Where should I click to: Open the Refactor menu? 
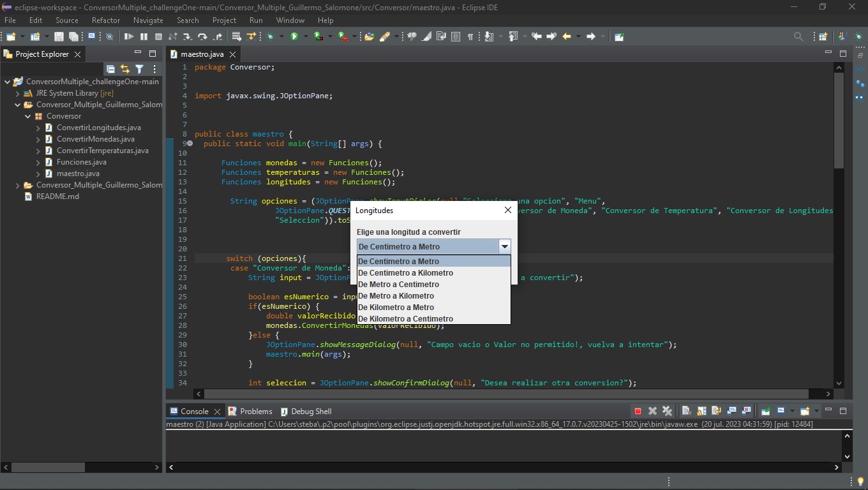point(105,20)
